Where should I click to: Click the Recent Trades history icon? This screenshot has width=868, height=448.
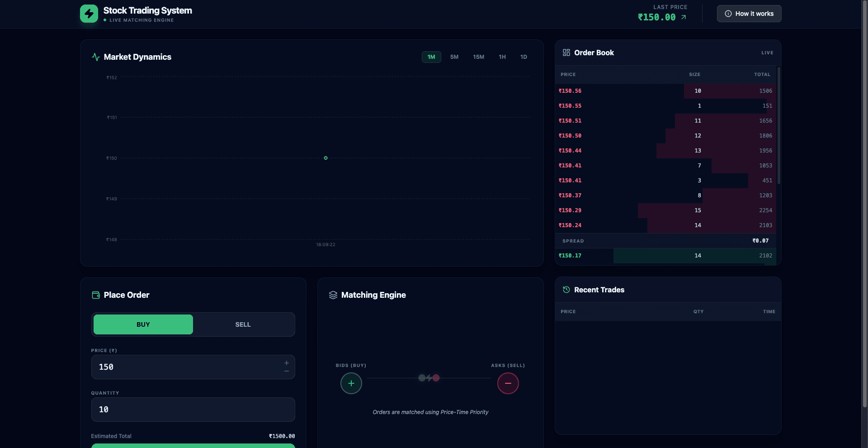click(x=566, y=290)
